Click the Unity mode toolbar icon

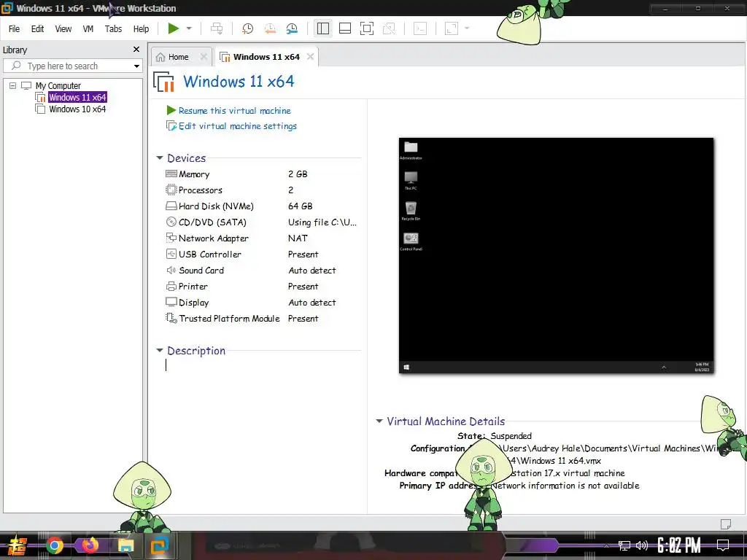click(390, 28)
